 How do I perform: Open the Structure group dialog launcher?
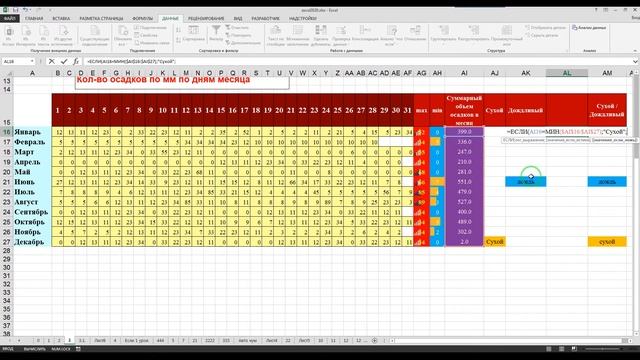point(567,51)
